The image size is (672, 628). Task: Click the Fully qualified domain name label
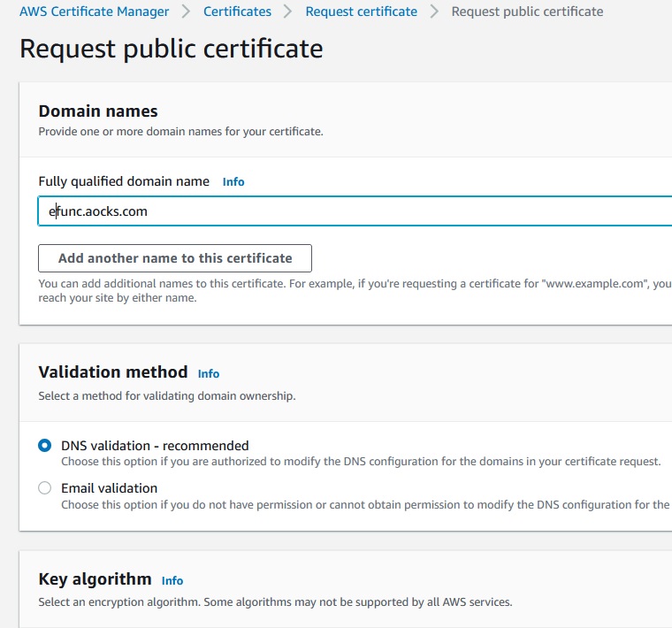click(x=124, y=181)
